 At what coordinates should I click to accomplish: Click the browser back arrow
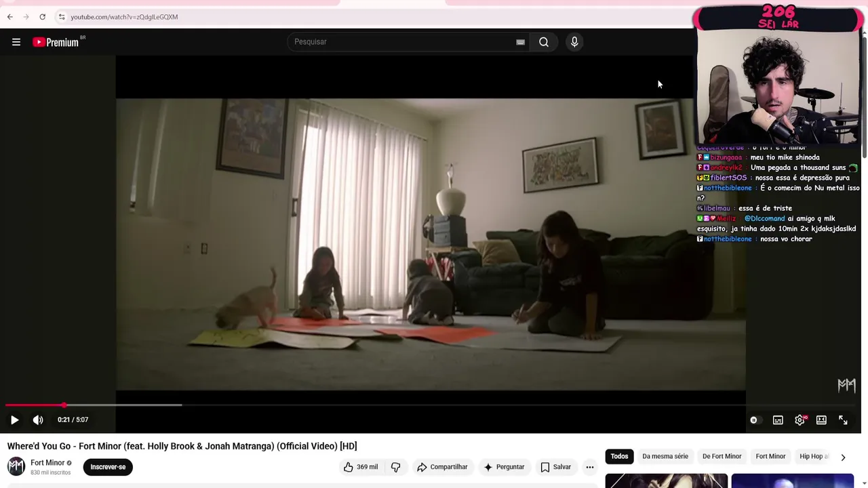[10, 17]
